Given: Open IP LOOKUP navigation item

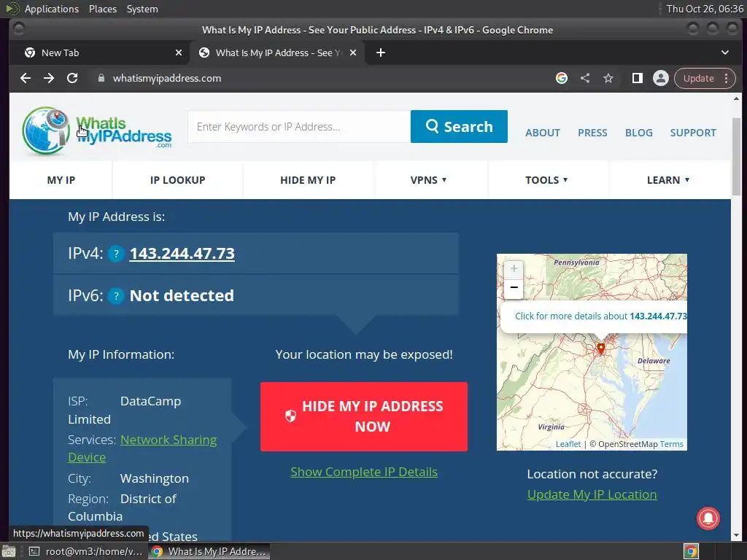Looking at the screenshot, I should pos(178,180).
